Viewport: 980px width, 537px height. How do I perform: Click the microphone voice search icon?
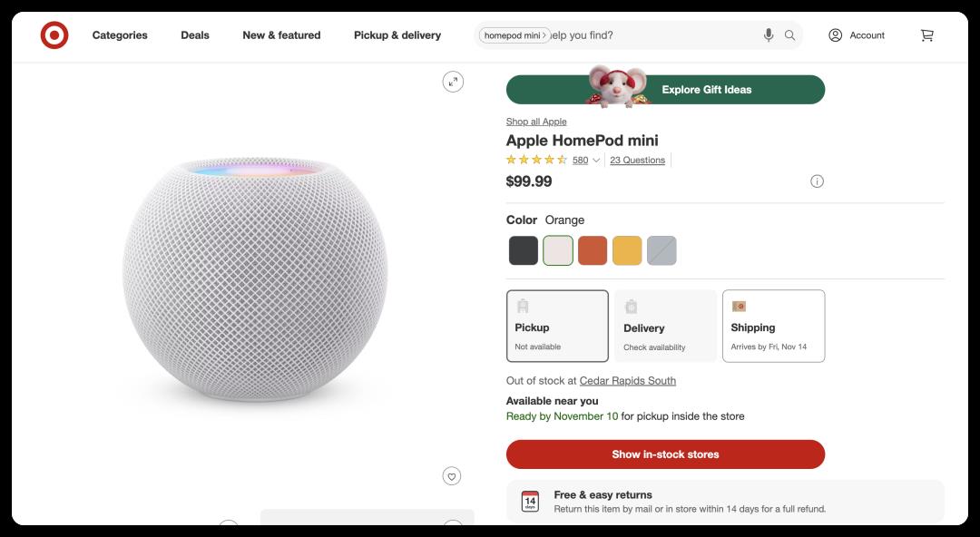[769, 35]
